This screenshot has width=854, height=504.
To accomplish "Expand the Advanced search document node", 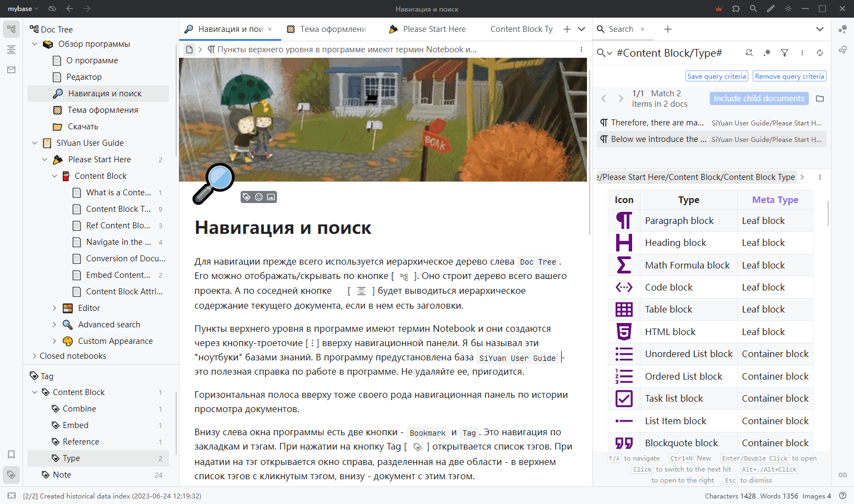I will point(55,325).
